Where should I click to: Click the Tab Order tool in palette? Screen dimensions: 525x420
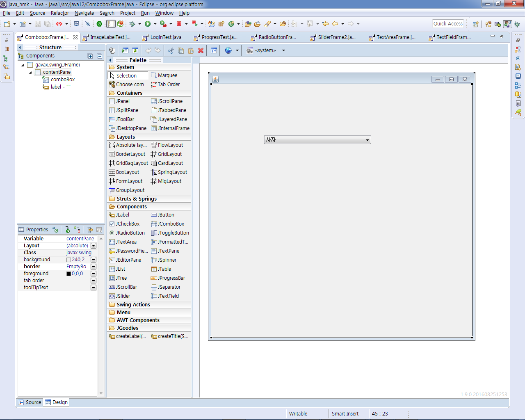click(x=165, y=84)
